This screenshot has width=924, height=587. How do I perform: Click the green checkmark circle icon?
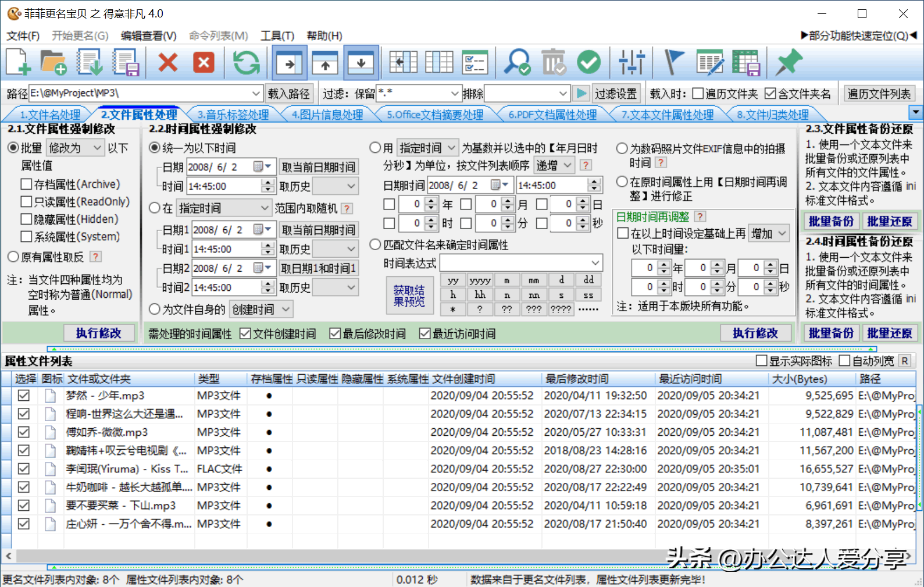coord(588,62)
